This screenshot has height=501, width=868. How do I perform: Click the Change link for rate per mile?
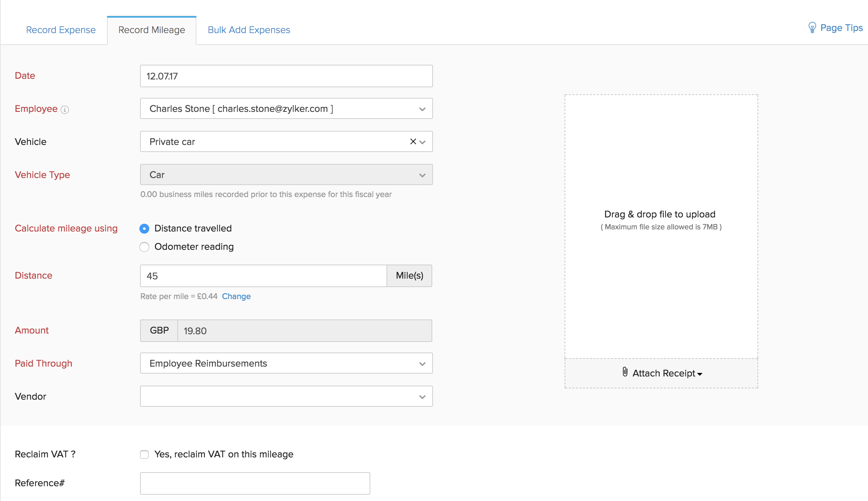(x=236, y=296)
